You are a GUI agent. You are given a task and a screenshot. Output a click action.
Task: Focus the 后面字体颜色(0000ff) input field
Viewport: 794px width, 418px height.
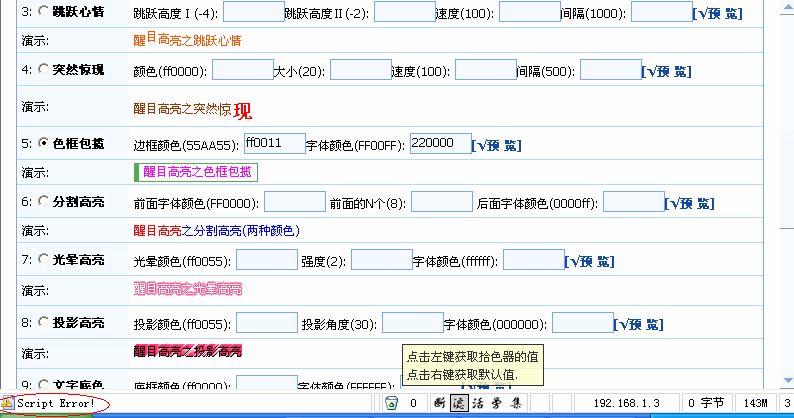click(x=633, y=202)
